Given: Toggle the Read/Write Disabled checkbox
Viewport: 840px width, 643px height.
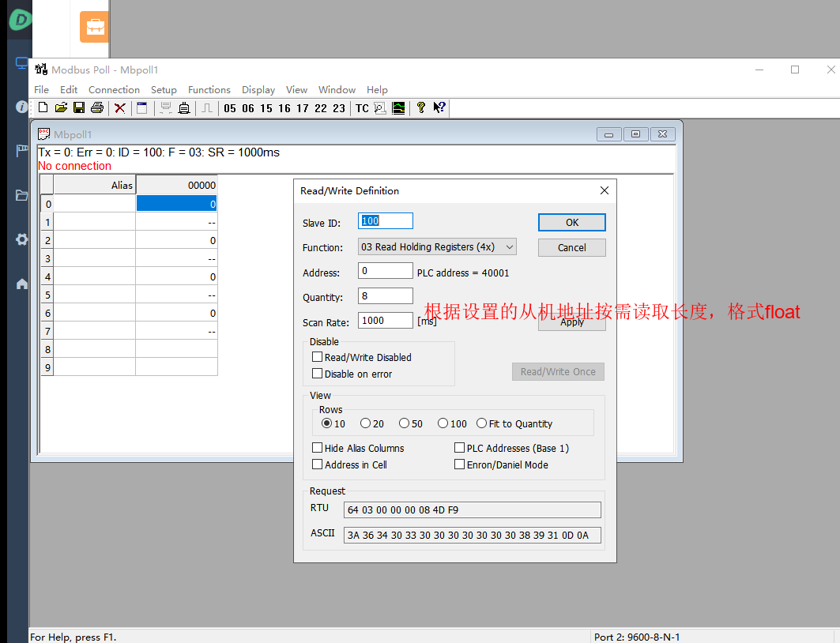Looking at the screenshot, I should click(x=317, y=356).
